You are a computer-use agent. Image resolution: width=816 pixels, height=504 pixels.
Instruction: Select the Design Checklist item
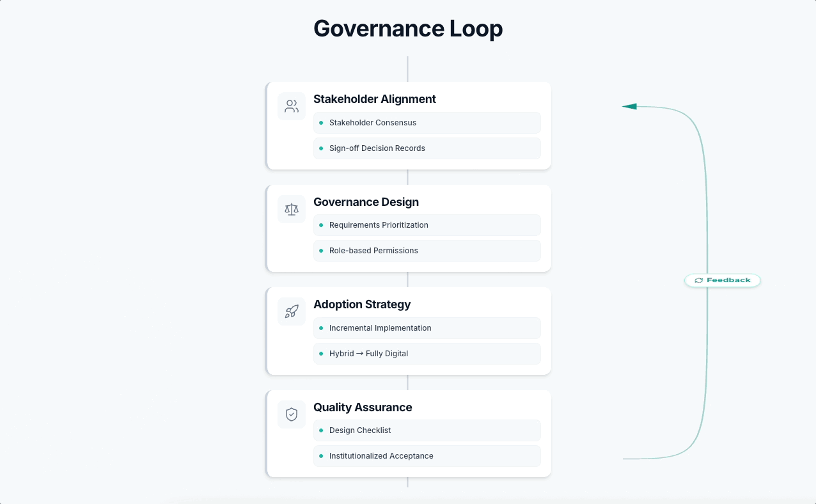[x=427, y=430]
